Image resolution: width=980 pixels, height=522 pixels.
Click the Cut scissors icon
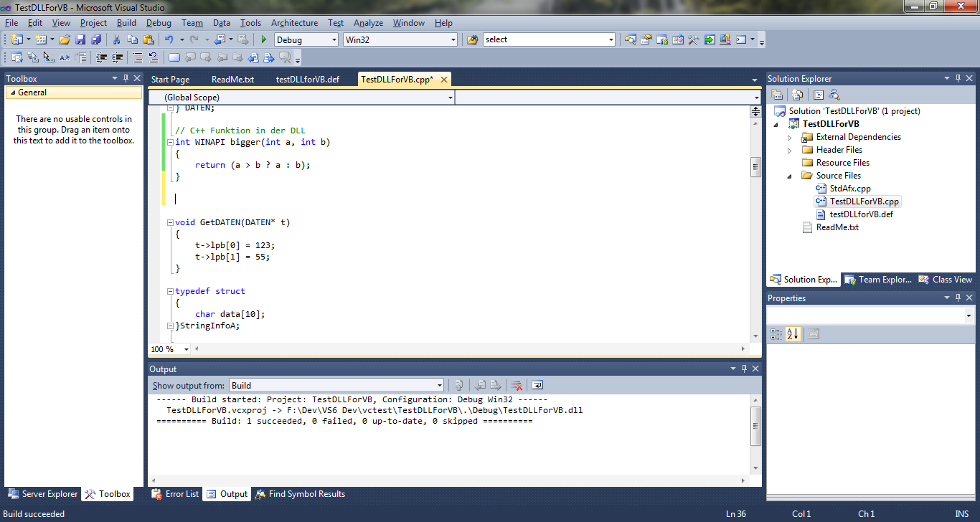pos(116,40)
